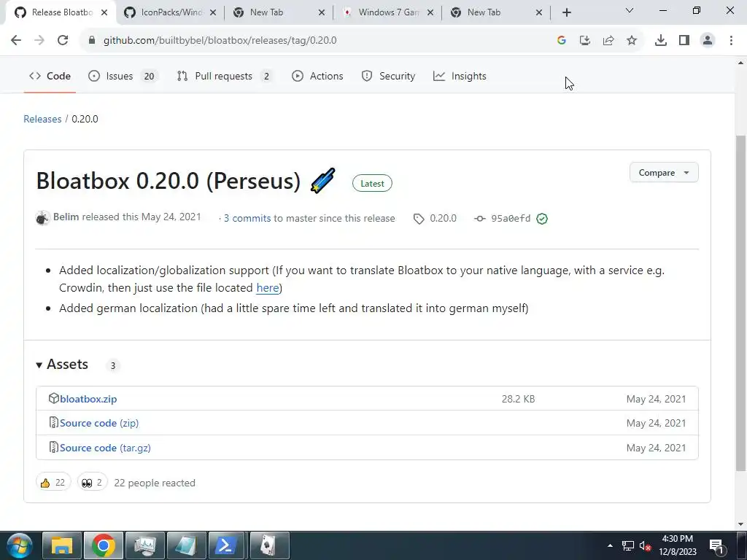This screenshot has height=560, width=747.
Task: Open the Security tab
Action: click(388, 76)
